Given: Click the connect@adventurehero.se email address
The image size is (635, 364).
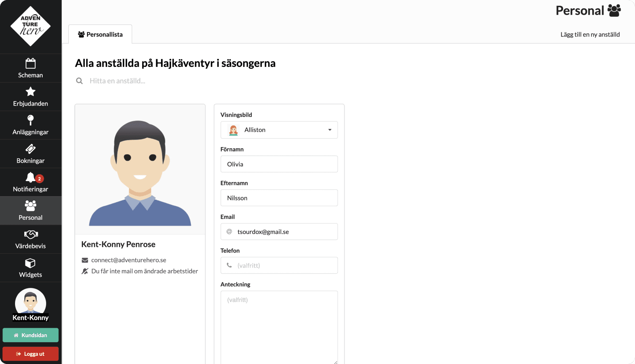Looking at the screenshot, I should pyautogui.click(x=129, y=260).
